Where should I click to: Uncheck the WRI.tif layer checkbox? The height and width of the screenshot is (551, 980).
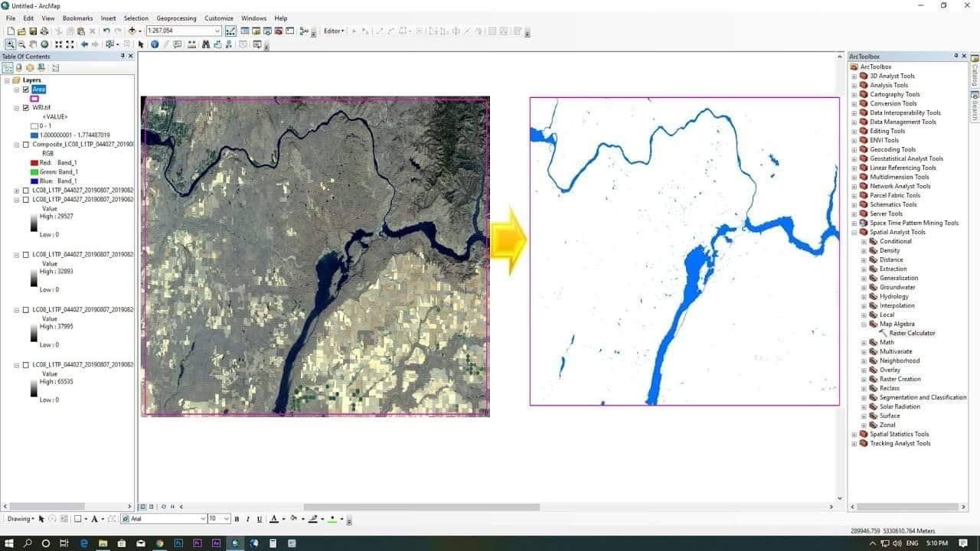coord(26,108)
